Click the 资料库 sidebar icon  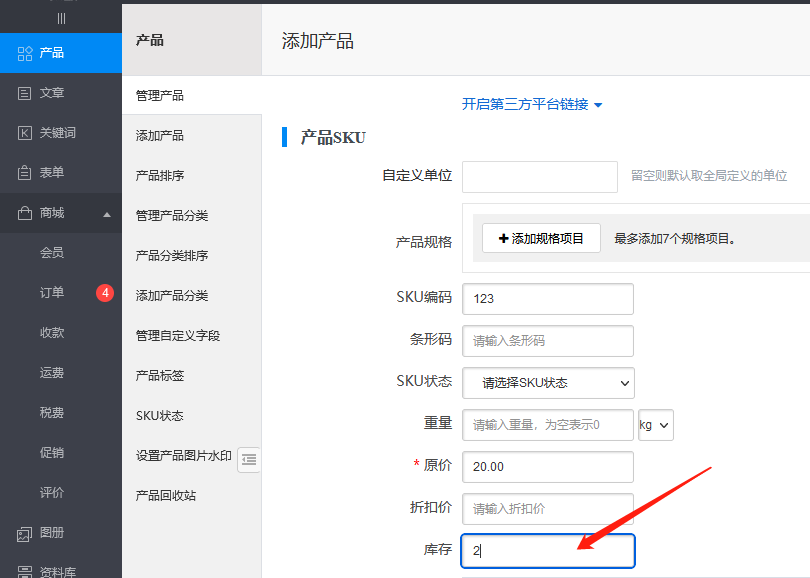pyautogui.click(x=25, y=572)
